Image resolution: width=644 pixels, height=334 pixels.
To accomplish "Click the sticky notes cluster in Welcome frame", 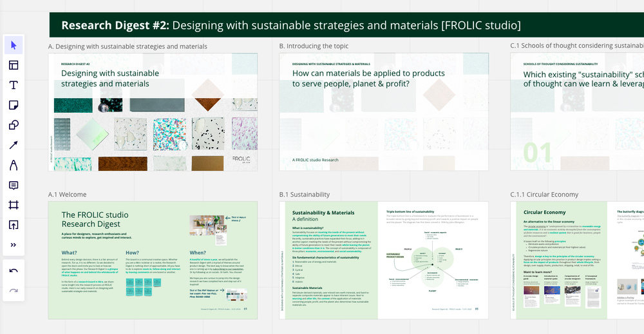I will coord(144,287).
